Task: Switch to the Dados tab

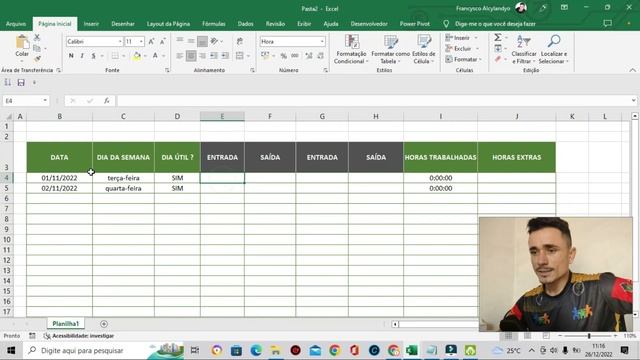Action: click(245, 24)
